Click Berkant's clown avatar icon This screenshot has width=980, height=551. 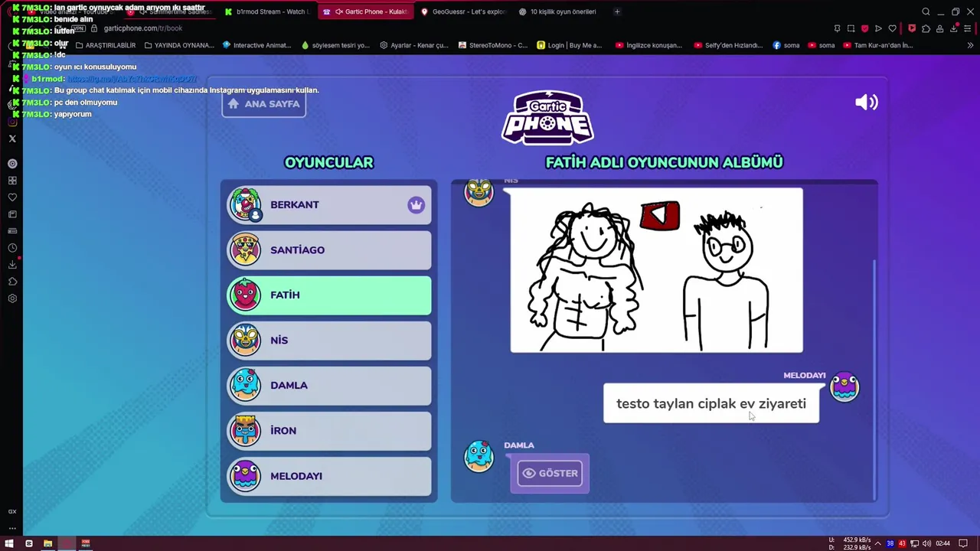[245, 204]
